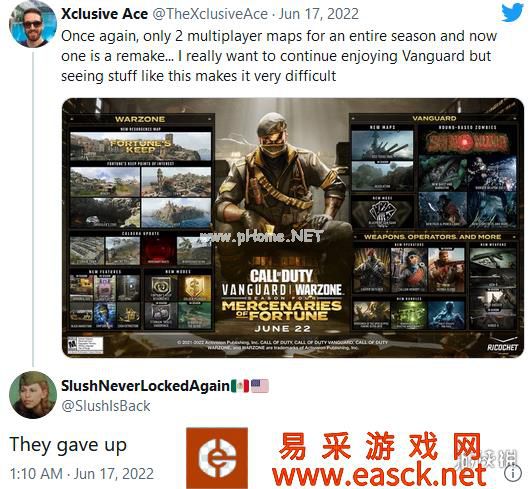Click the Shi No Numa zombies thumbnail
This screenshot has height=489, width=532.
[x=468, y=143]
